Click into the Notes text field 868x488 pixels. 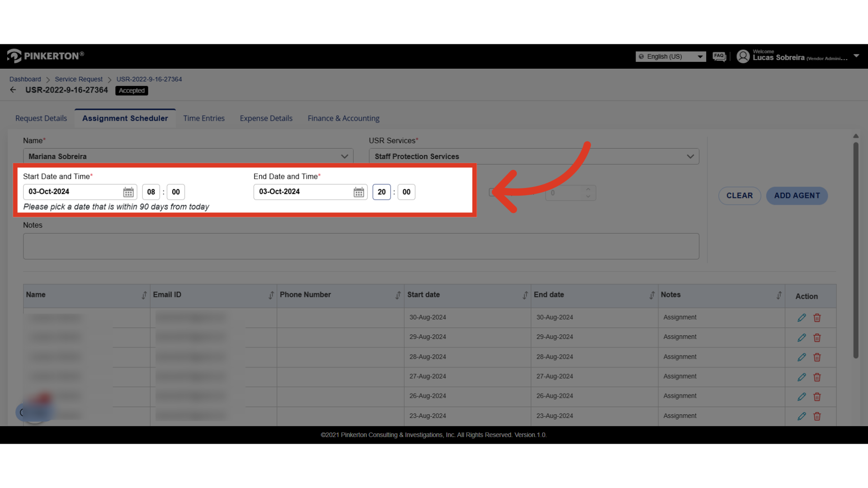click(x=361, y=246)
